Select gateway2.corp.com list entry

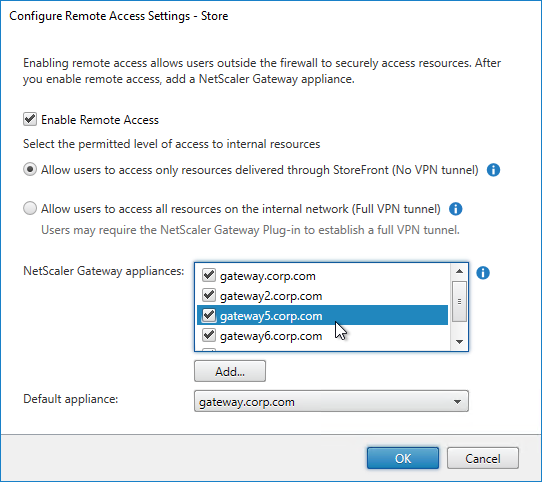click(322, 296)
